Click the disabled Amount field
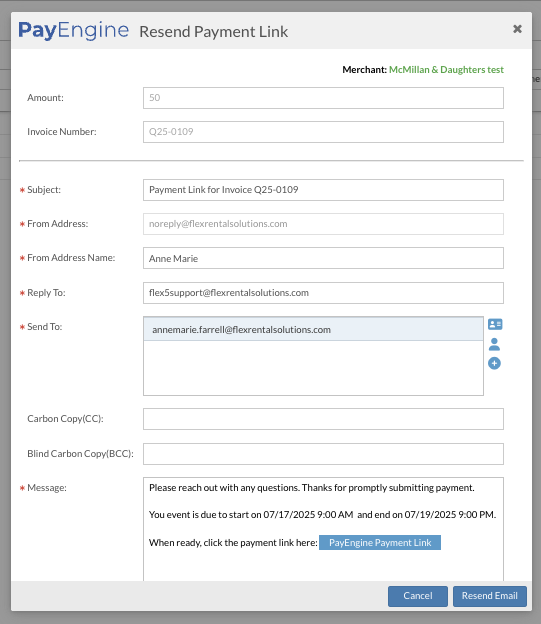 click(x=323, y=98)
